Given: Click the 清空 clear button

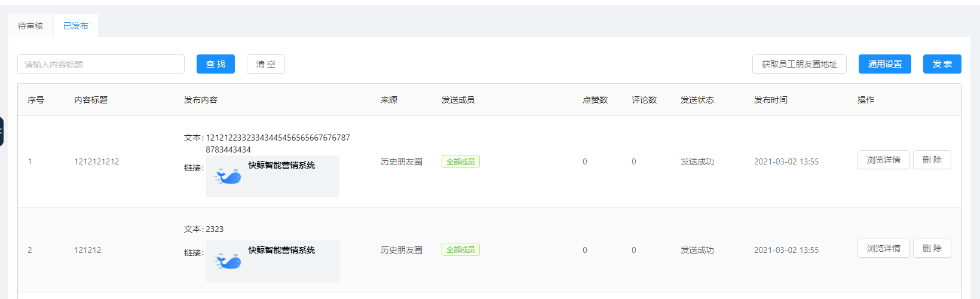Looking at the screenshot, I should pos(266,64).
